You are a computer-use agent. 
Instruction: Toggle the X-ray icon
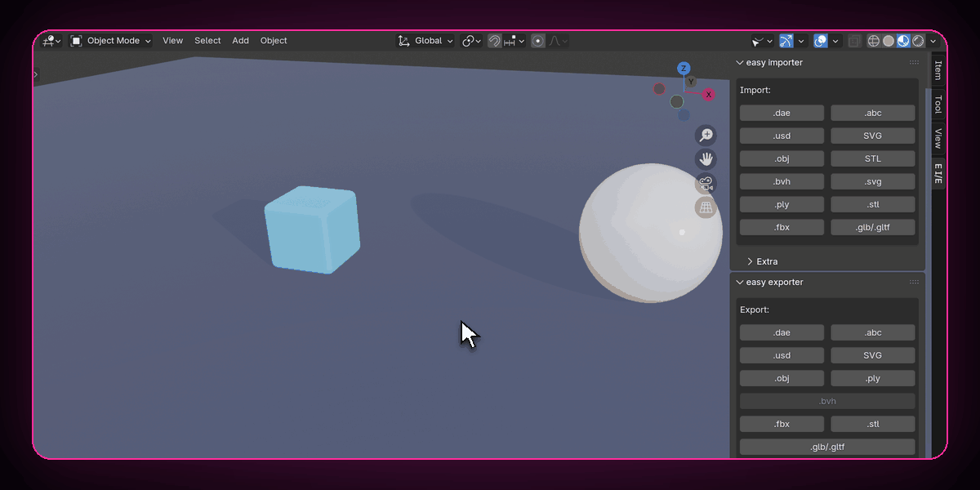[x=854, y=41]
